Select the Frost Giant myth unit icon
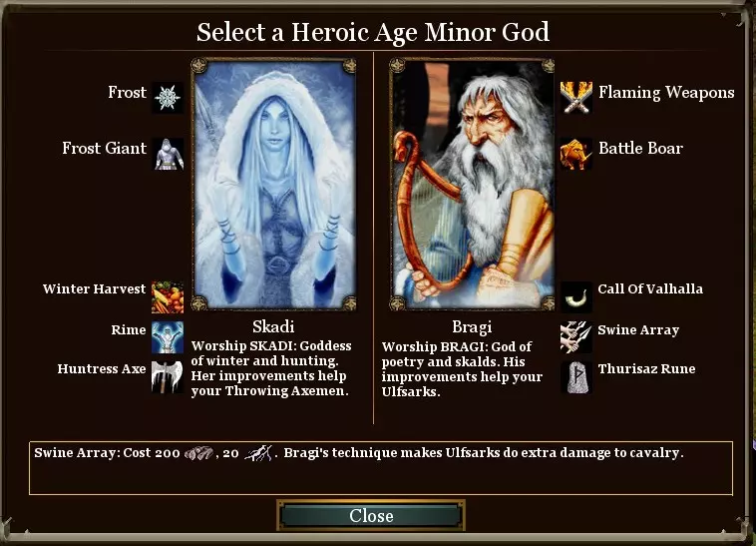The image size is (756, 546). pos(168,154)
